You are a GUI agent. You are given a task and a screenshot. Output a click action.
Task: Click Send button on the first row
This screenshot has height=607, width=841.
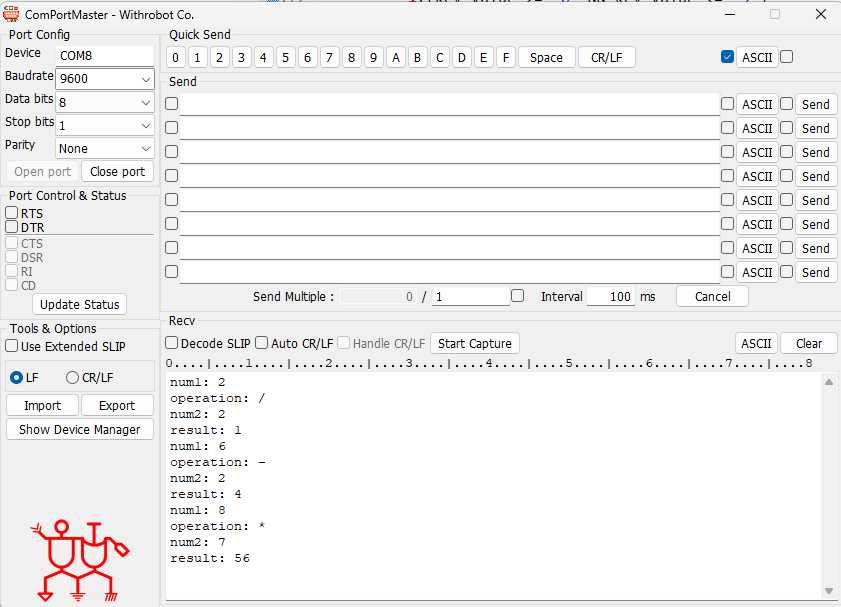[816, 105]
